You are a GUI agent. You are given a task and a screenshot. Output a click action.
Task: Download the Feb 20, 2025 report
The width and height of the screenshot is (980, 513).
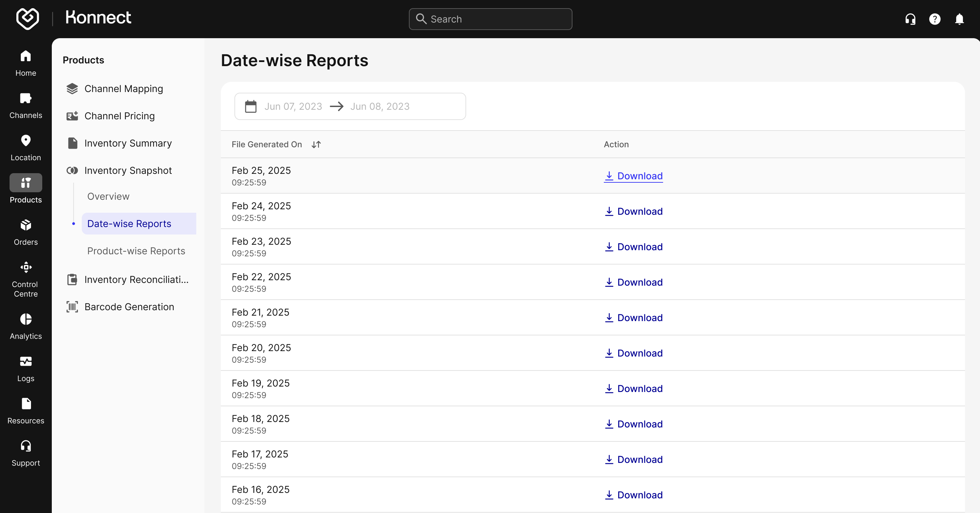click(633, 353)
